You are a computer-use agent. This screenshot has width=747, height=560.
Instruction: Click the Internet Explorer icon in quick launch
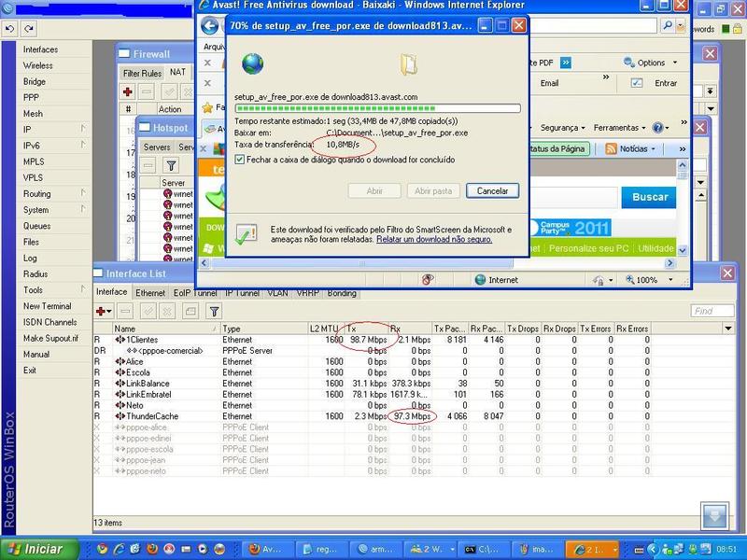click(x=119, y=549)
